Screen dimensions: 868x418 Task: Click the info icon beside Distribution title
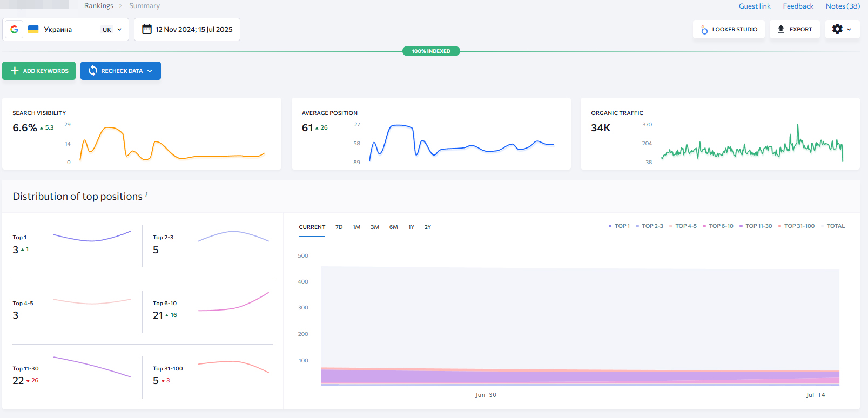coord(146,194)
